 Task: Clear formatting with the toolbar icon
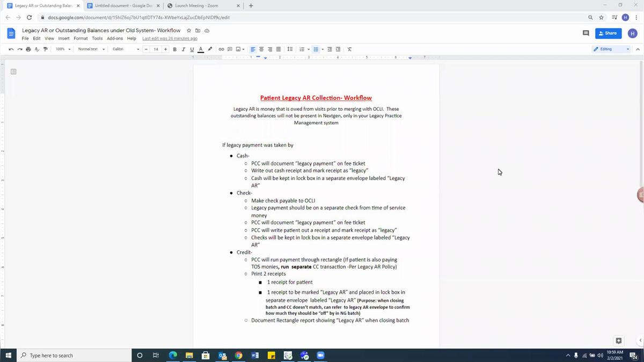point(349,49)
